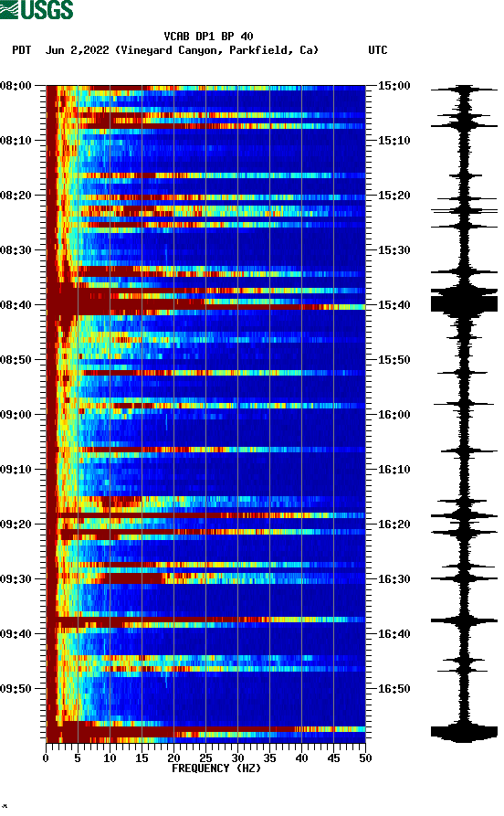Click the 15:00 UTC time label

394,86
